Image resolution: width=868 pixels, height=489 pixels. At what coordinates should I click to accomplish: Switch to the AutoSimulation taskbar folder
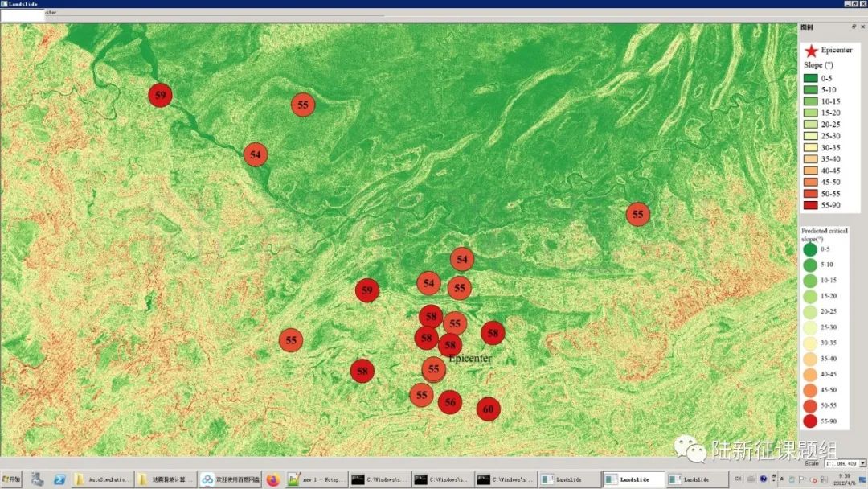(103, 479)
